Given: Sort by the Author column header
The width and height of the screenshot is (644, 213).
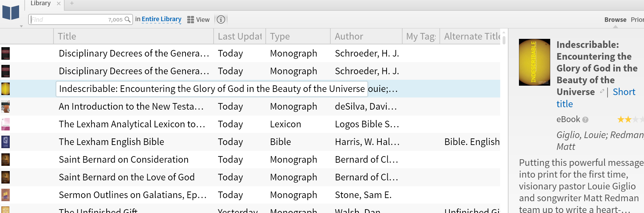Looking at the screenshot, I should tap(349, 36).
